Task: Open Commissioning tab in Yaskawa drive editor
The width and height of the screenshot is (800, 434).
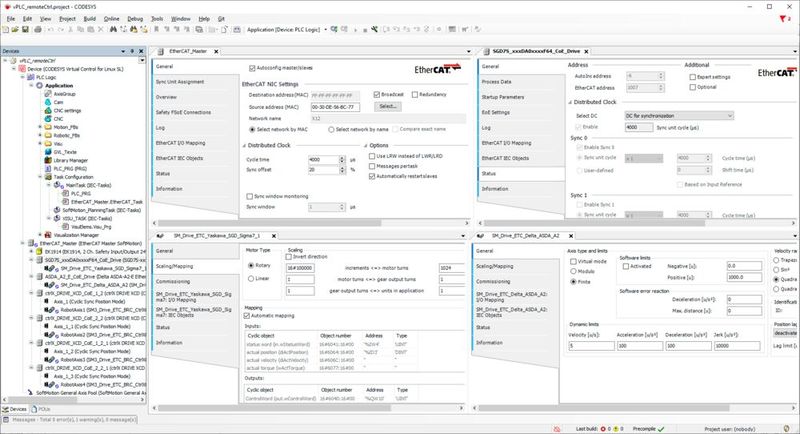Action: click(x=173, y=282)
